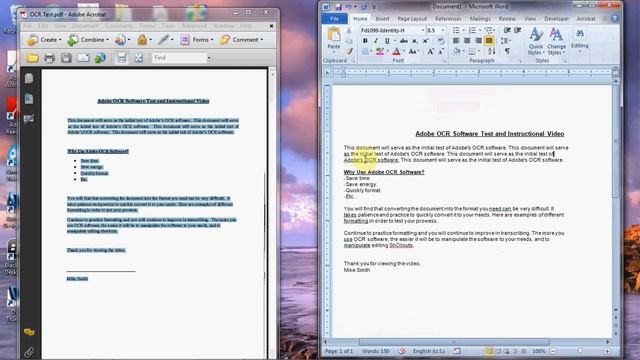Viewport: 640px width, 360px height.
Task: Click the Save floppy icon in Acrobat
Action: pos(66,58)
